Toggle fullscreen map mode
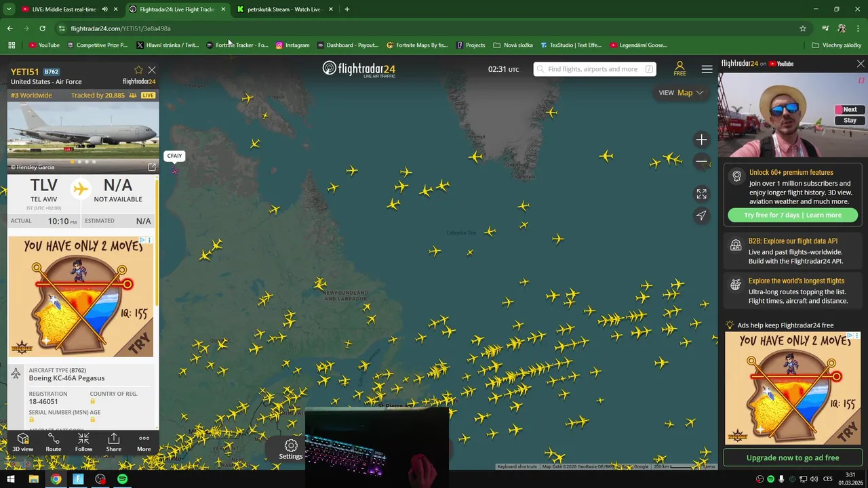This screenshot has height=488, width=868. click(701, 194)
